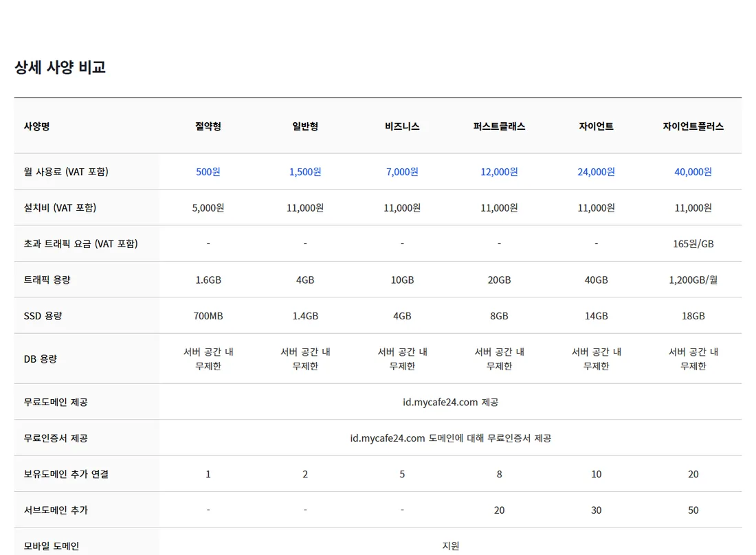This screenshot has height=555, width=756.
Task: Click the 상세 사양 비교 heading
Action: tap(60, 67)
